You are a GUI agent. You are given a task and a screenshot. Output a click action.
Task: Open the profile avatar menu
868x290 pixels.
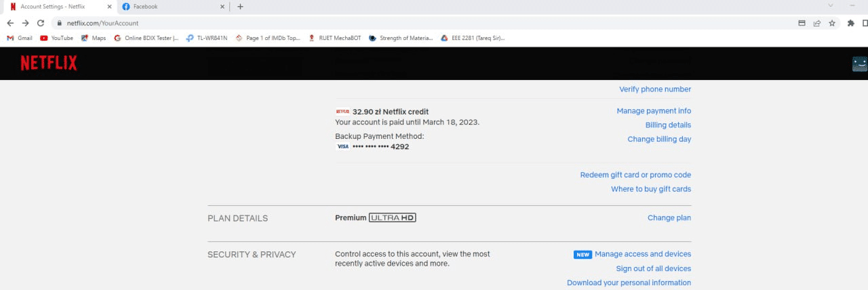pyautogui.click(x=859, y=64)
